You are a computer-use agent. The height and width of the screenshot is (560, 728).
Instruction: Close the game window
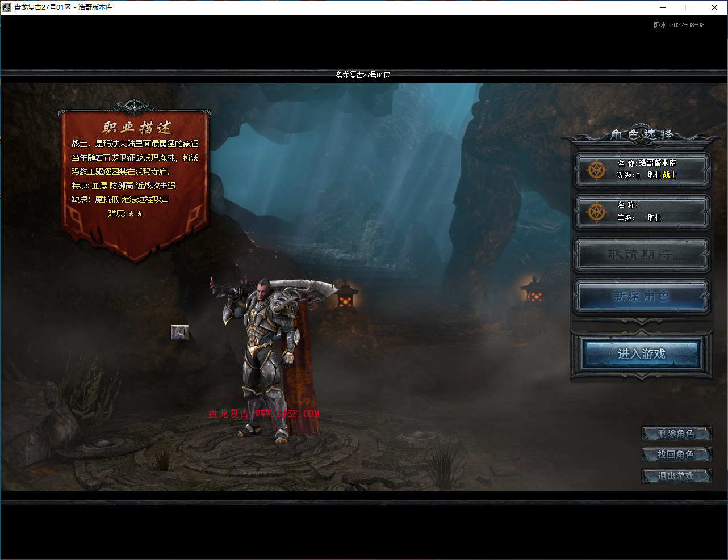pos(714,7)
